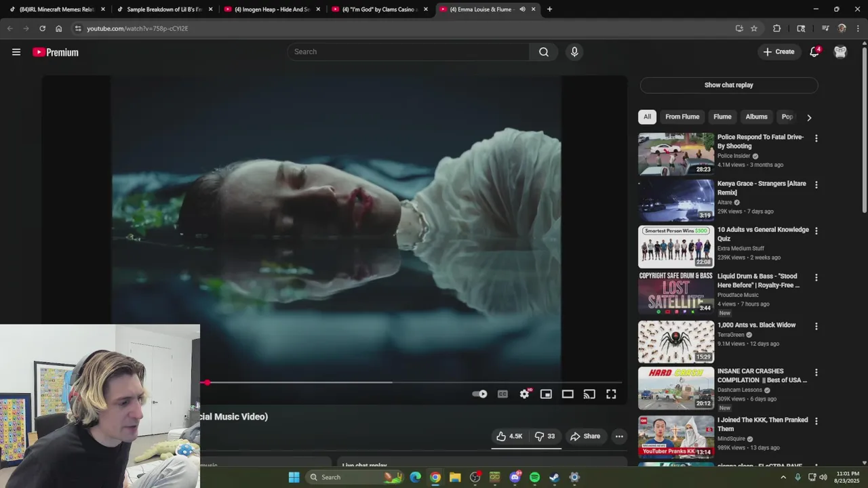The height and width of the screenshot is (488, 868).
Task: Click the address bar URL
Action: [137, 28]
